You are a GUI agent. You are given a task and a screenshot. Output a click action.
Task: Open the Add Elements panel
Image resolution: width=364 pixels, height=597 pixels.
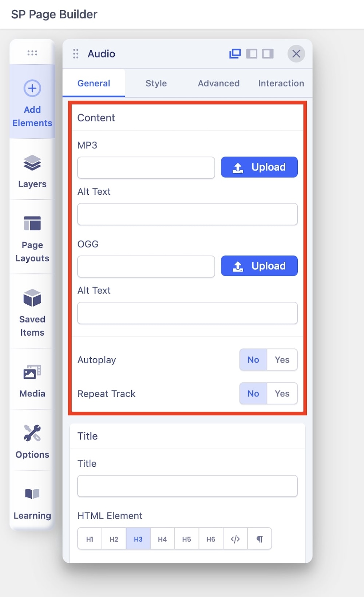(x=32, y=102)
